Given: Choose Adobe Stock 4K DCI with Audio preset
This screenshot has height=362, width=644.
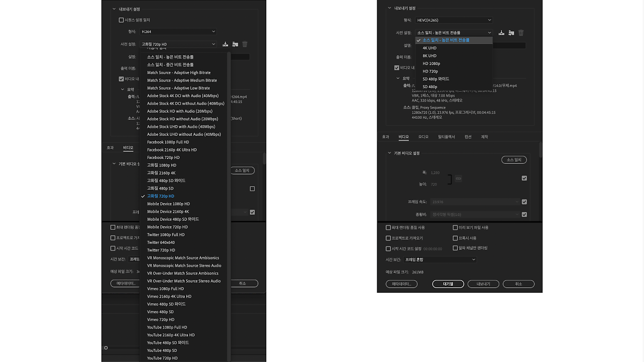Looking at the screenshot, I should pyautogui.click(x=184, y=96).
